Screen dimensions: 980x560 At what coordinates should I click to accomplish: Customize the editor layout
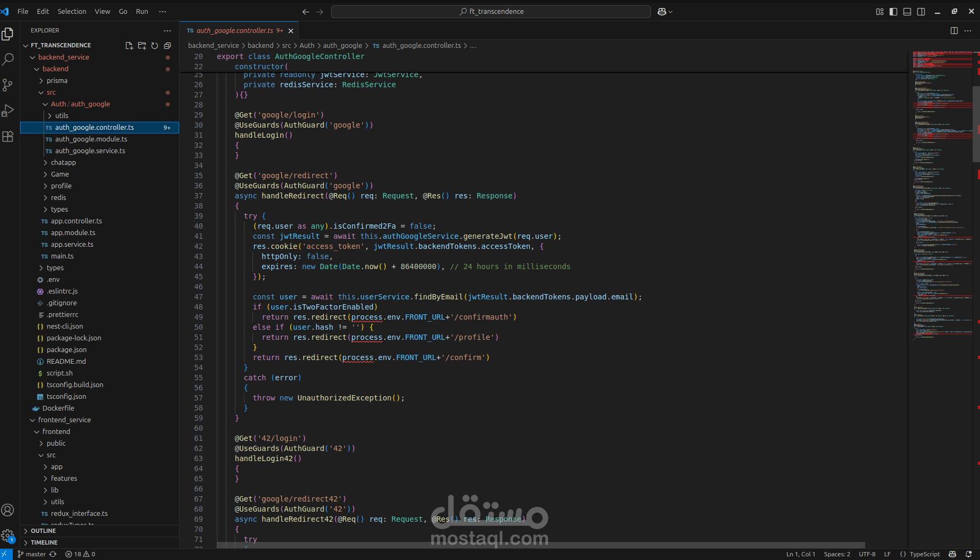click(880, 12)
